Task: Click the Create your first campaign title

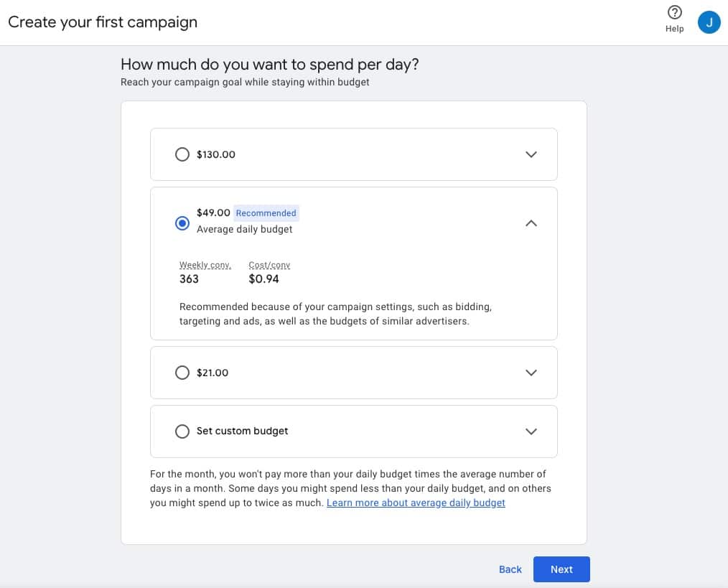Action: tap(103, 22)
